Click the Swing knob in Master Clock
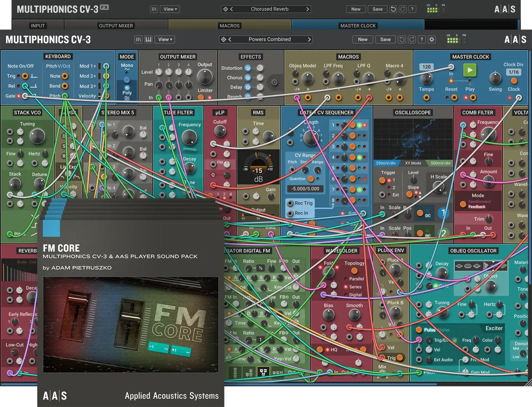Viewport: 532px width, 407px height. 495,79
